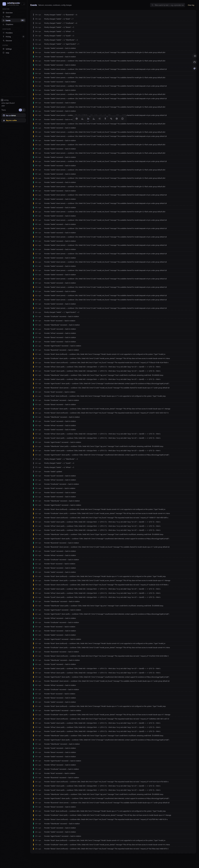Click Star on GitHub
This screenshot has width=199, height=868.
point(13,116)
